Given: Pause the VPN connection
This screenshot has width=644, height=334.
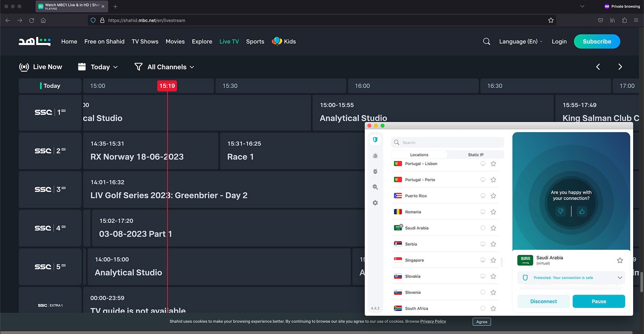Looking at the screenshot, I should tap(599, 301).
